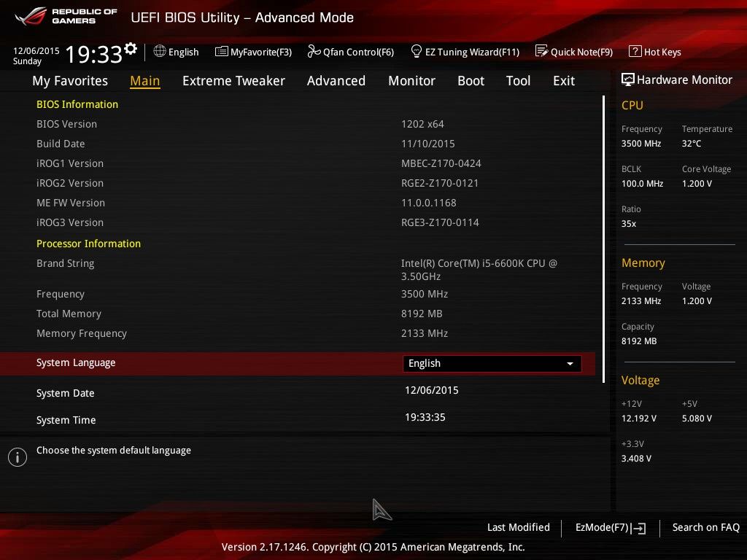747x560 pixels.
Task: Click the Hardware Monitor panel icon
Action: click(628, 79)
